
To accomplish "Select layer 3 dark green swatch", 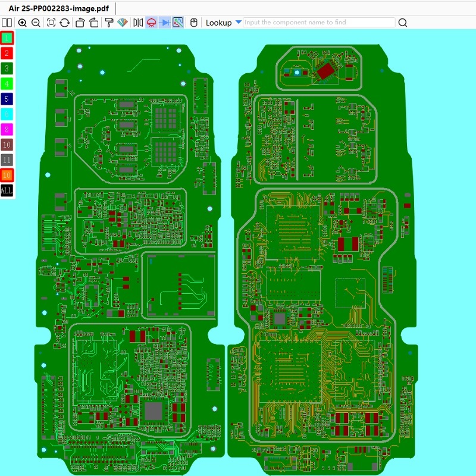I will tap(7, 68).
